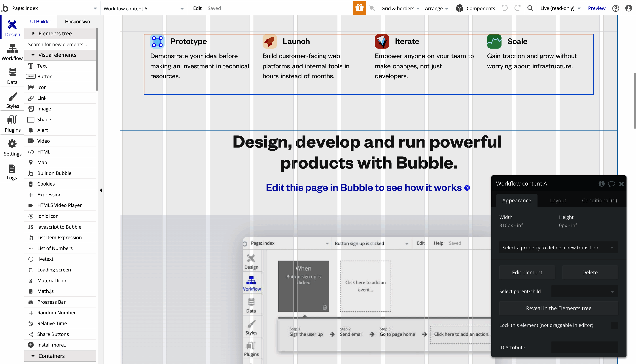Click the Edit element button
The image size is (636, 364).
coord(527,273)
